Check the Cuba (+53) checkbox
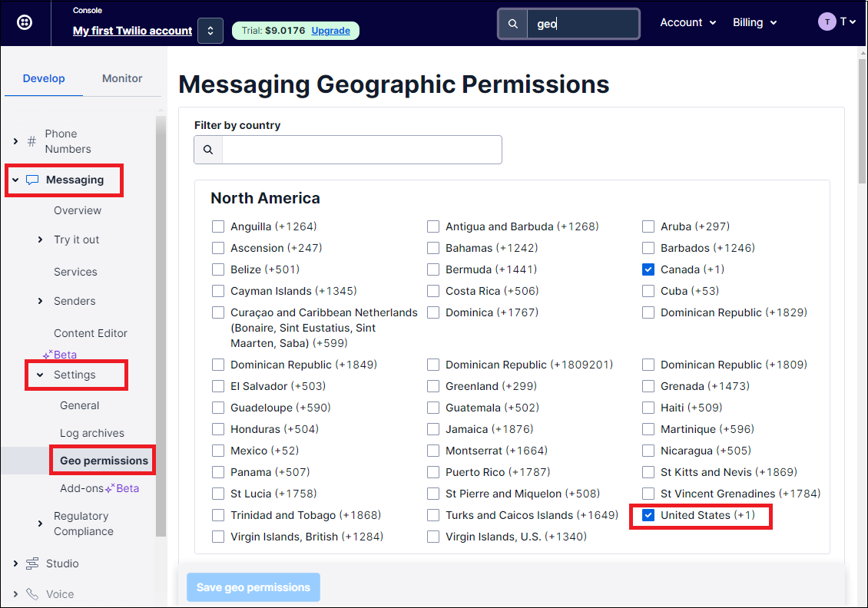Viewport: 868px width, 608px height. [x=648, y=291]
